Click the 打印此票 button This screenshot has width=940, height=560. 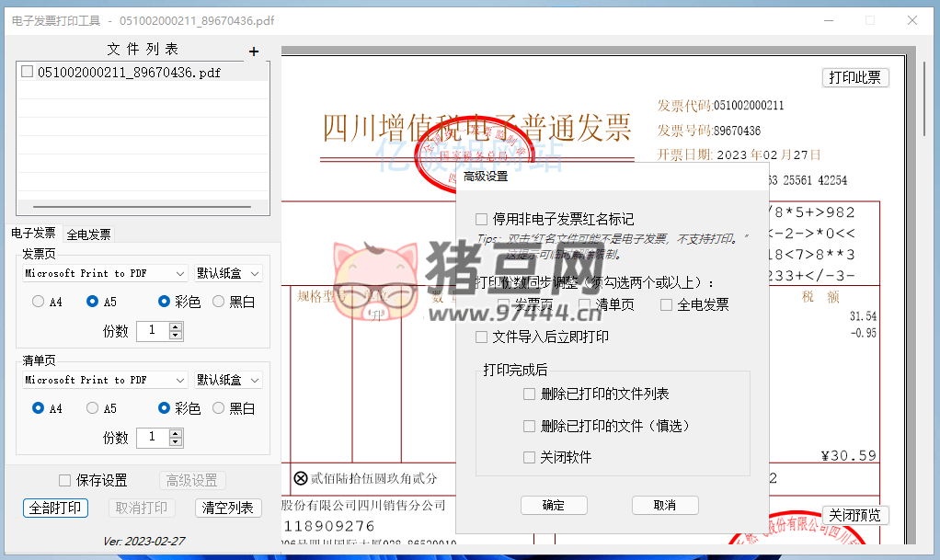tap(854, 77)
